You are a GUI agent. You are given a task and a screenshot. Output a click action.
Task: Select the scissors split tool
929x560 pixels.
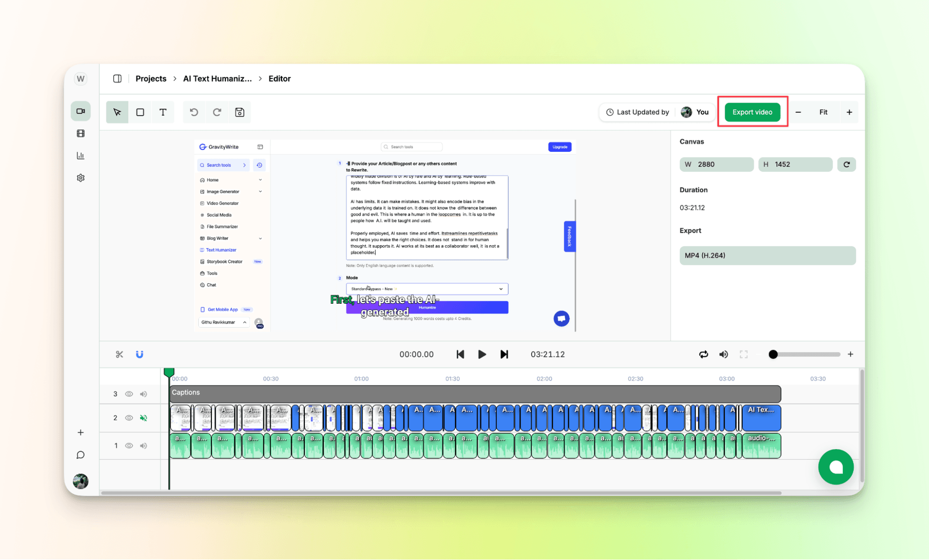(119, 354)
